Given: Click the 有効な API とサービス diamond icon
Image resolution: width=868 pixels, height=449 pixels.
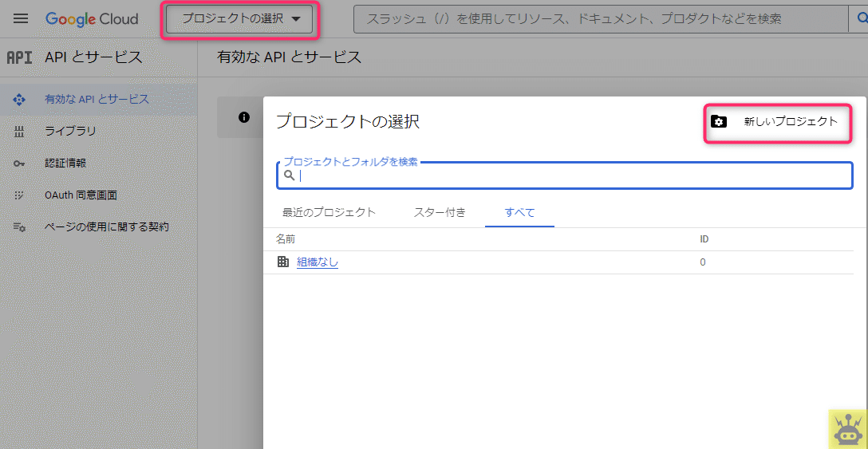Looking at the screenshot, I should (x=19, y=100).
